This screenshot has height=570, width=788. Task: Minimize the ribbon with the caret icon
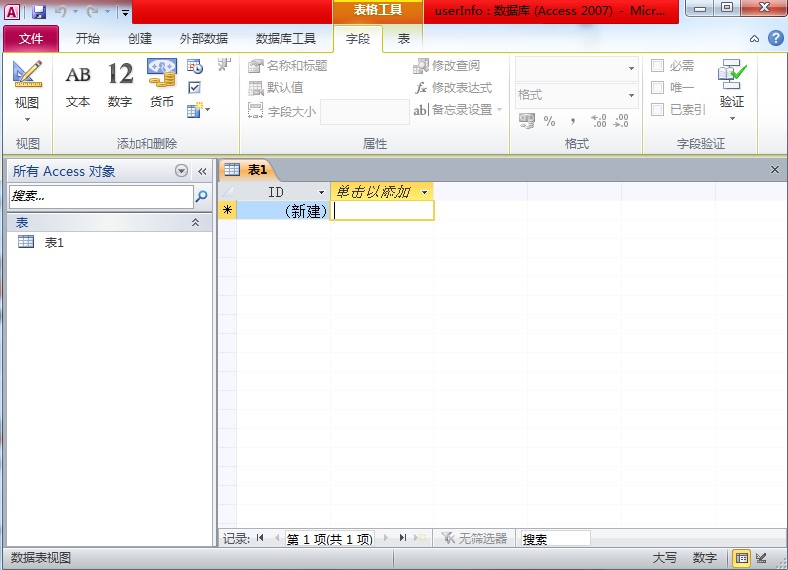point(754,39)
